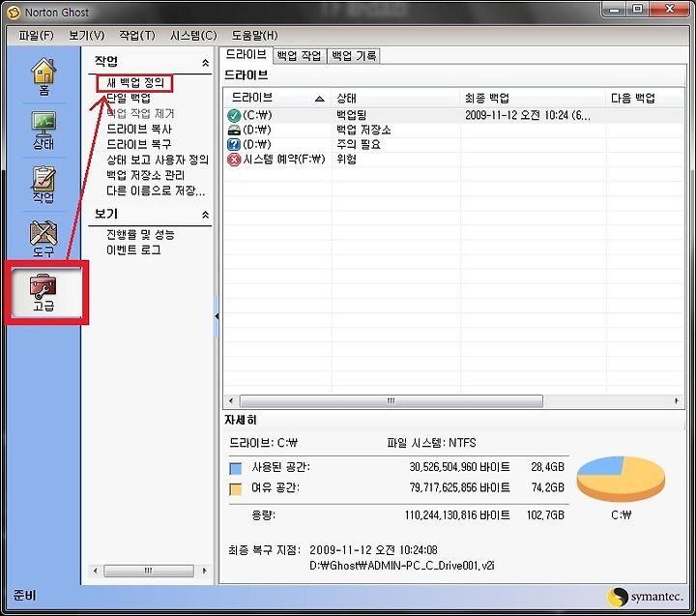This screenshot has width=696, height=616.
Task: Click 새 백업 정의 link
Action: tap(135, 83)
